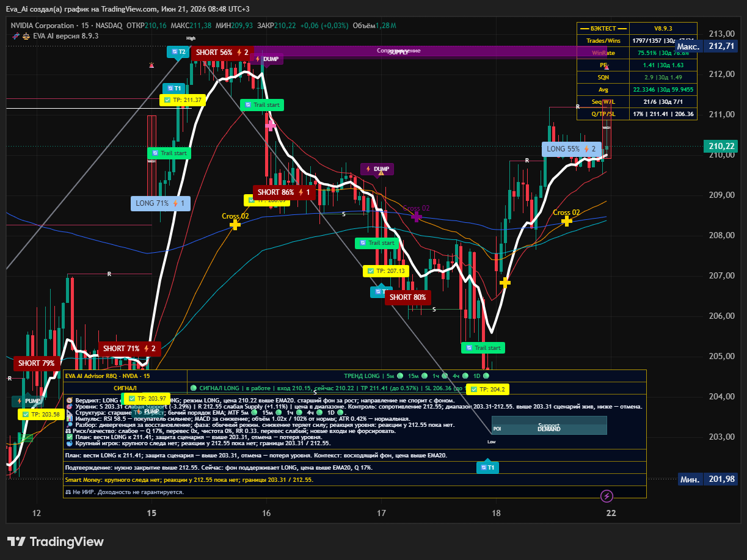
Task: Select the LONG 71% signal label
Action: (161, 203)
